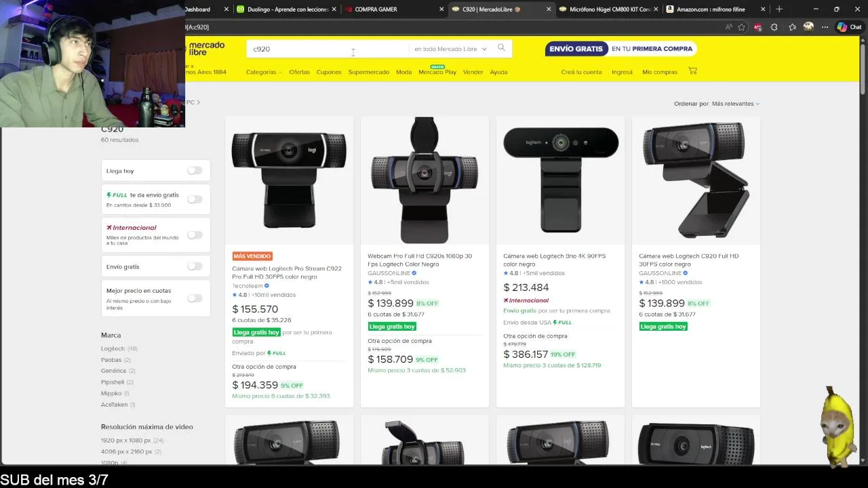Close the C920 MercadoLibre tab
This screenshot has width=868, height=488.
549,9
